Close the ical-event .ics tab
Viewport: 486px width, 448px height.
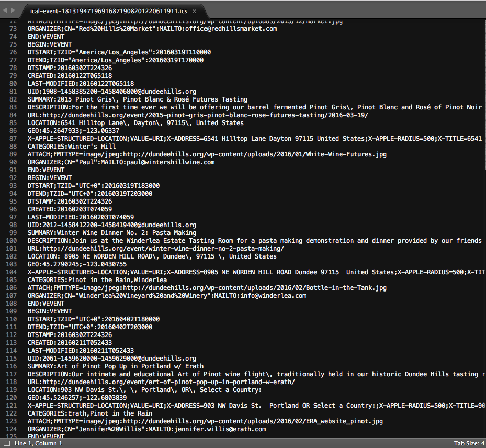195,11
